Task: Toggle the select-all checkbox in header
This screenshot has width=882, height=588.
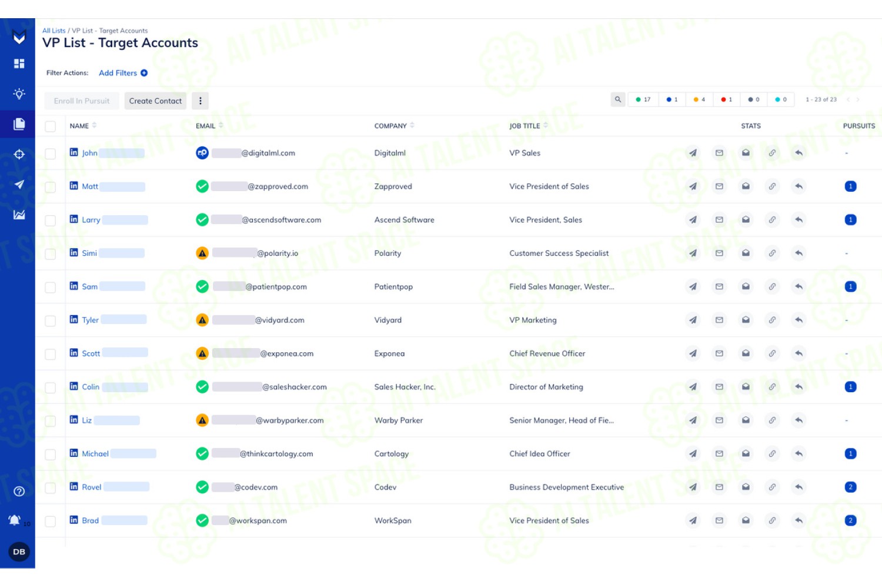Action: [x=51, y=126]
